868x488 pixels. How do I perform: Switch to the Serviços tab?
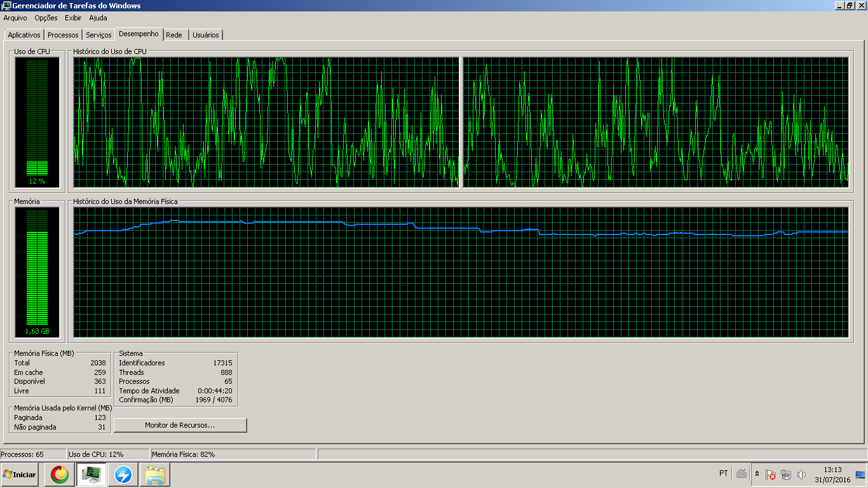click(x=98, y=35)
